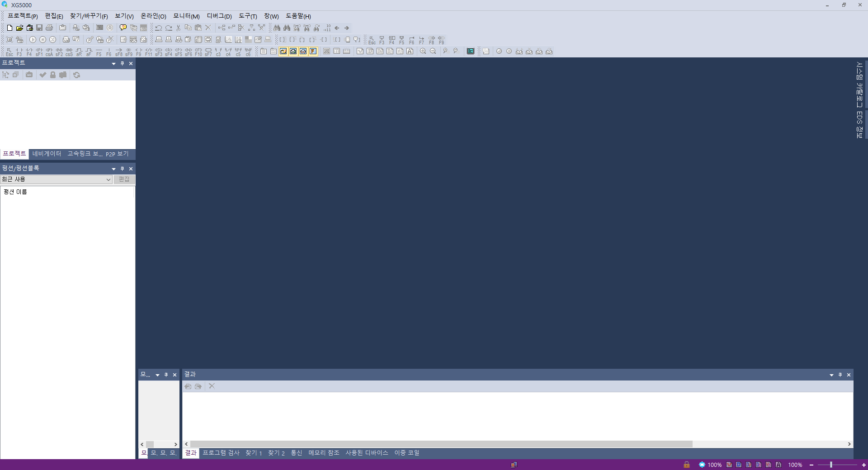
Task: Click the Run (play) PLC icon
Action: coord(33,40)
